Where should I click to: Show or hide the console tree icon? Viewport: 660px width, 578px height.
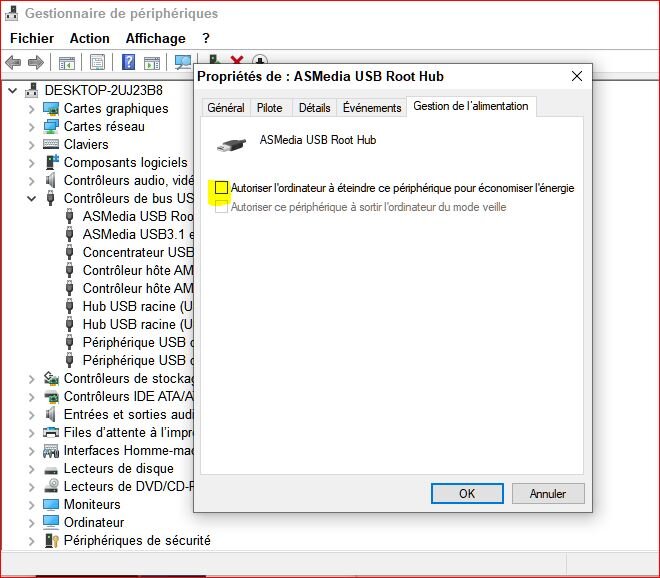[x=67, y=63]
